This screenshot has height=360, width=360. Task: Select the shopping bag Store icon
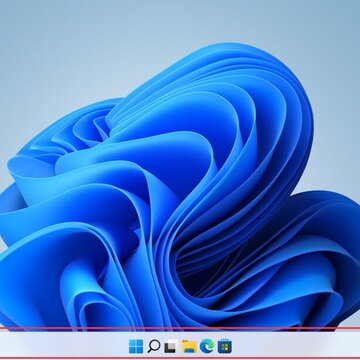(225, 347)
